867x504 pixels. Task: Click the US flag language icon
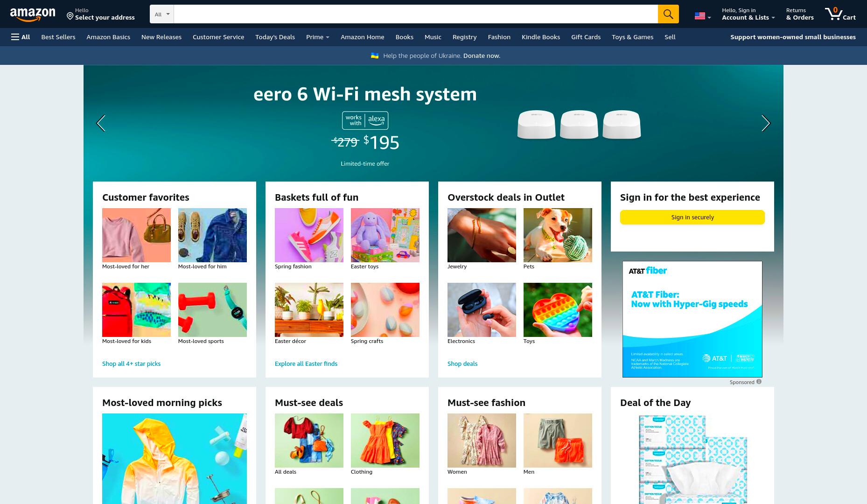click(x=700, y=16)
